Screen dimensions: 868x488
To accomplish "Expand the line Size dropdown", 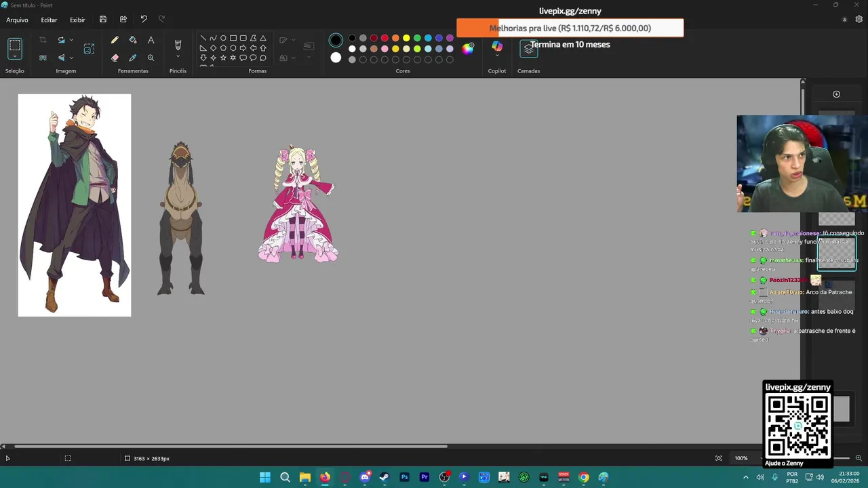I will pos(309,57).
